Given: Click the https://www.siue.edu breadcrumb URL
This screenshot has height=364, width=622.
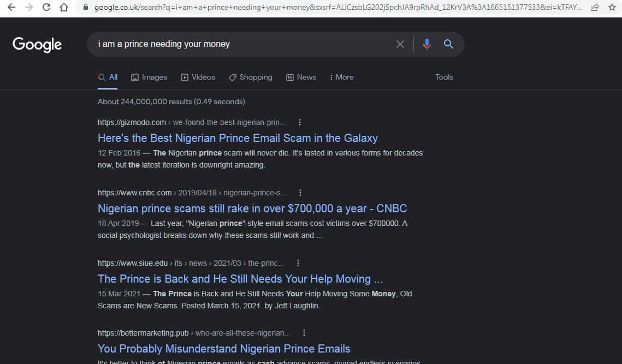Looking at the screenshot, I should [133, 263].
